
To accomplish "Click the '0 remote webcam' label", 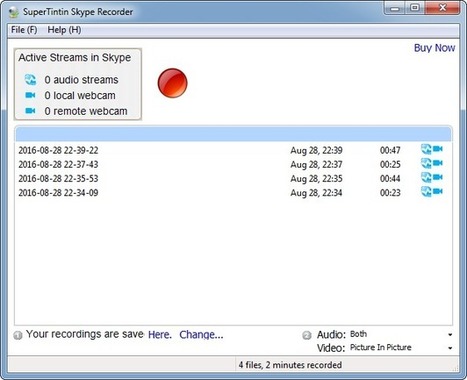I will click(86, 111).
